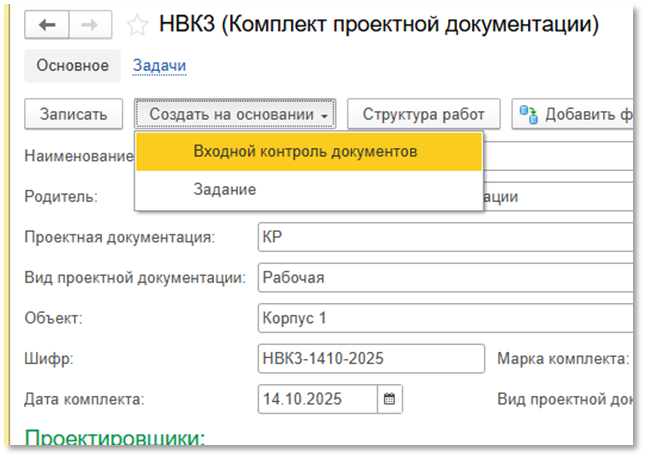Open the Задачи link
The height and width of the screenshot is (458, 646).
tap(160, 66)
